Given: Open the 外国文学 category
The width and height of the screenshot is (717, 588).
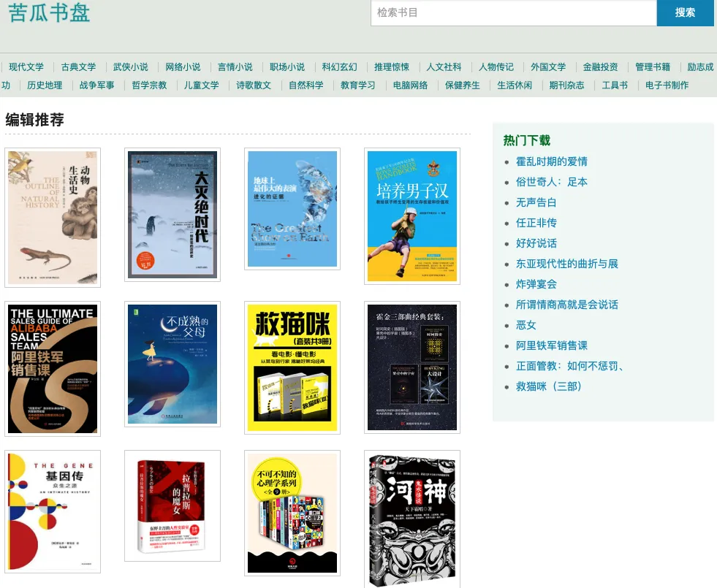Looking at the screenshot, I should tap(548, 67).
